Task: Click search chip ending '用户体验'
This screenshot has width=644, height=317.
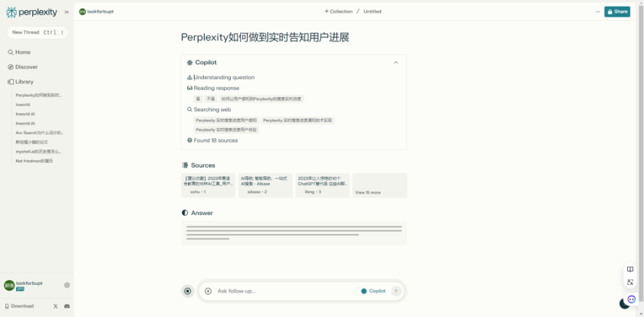Action: (226, 129)
